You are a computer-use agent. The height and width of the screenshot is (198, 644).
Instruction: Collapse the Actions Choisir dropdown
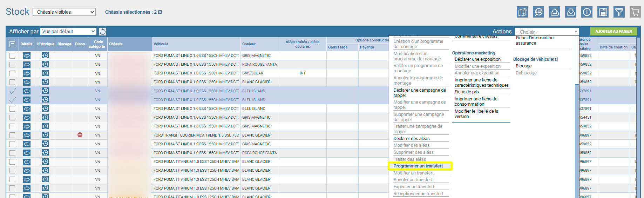point(547,32)
